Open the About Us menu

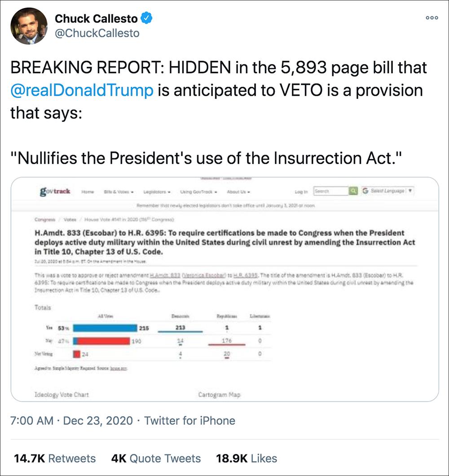238,192
